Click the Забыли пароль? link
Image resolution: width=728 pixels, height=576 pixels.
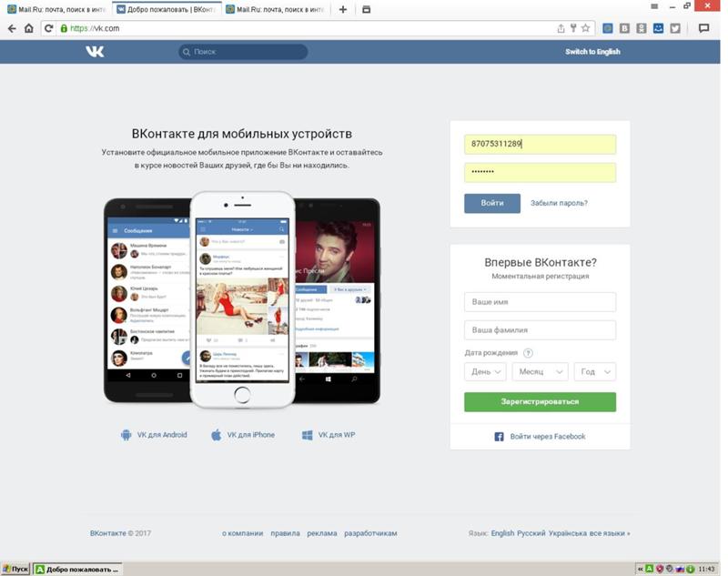pos(559,203)
